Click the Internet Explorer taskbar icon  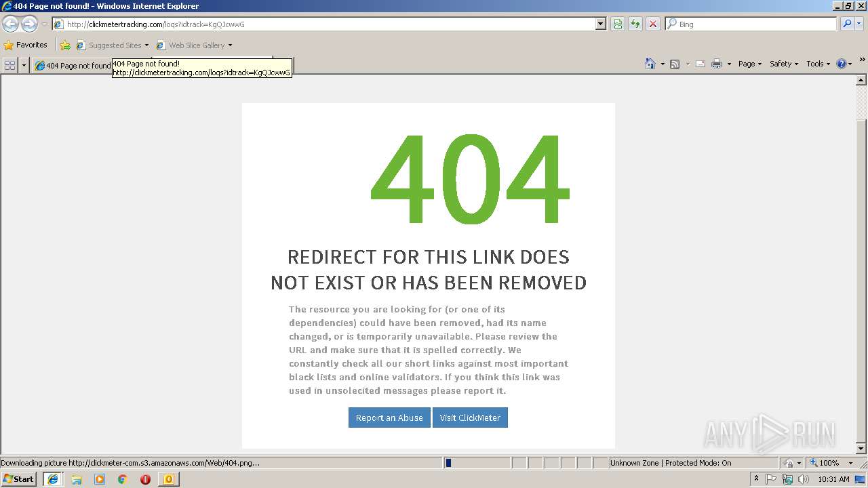click(53, 479)
